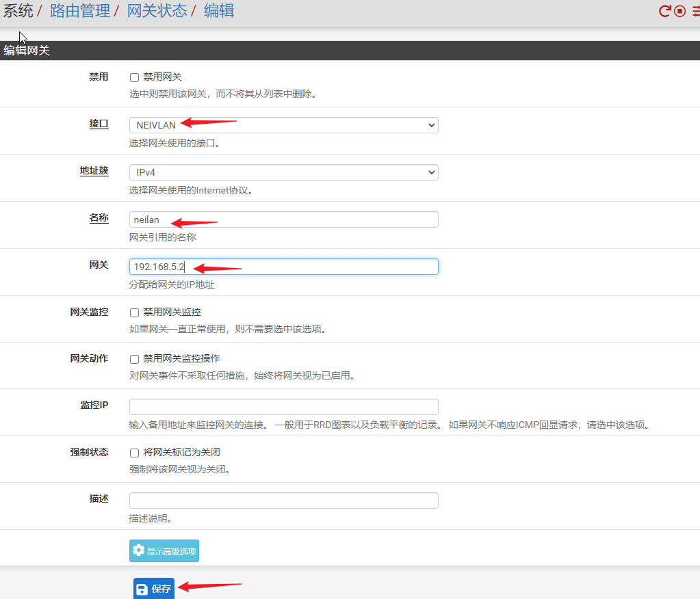Click the stop service icon in the header
This screenshot has width=700, height=599.
(679, 11)
